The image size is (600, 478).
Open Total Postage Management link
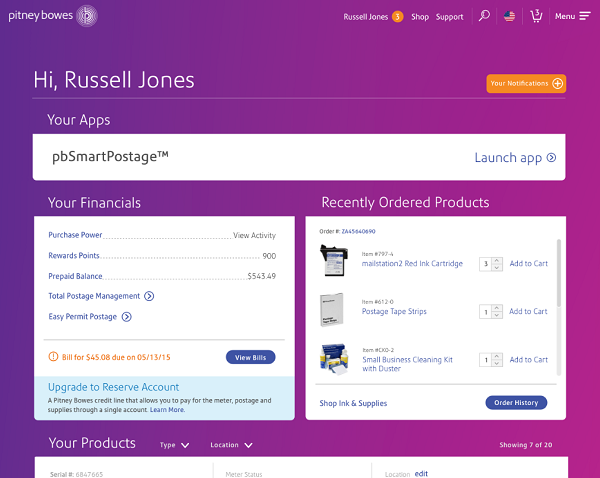click(x=94, y=296)
